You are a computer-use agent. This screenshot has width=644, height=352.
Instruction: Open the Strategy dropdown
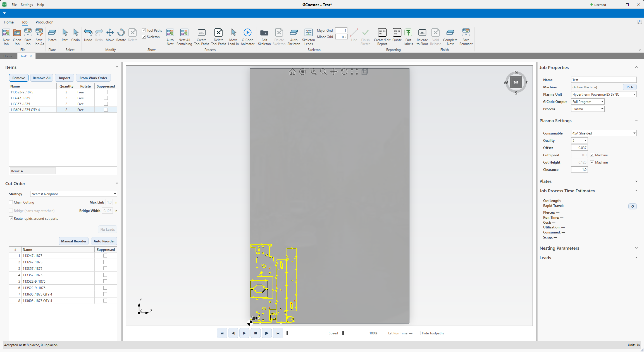coord(74,194)
